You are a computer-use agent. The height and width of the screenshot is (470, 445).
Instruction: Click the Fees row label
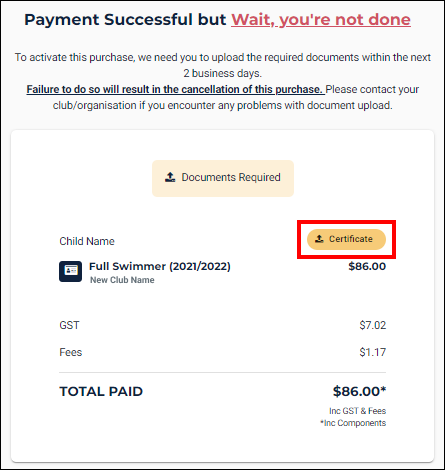pyautogui.click(x=71, y=352)
